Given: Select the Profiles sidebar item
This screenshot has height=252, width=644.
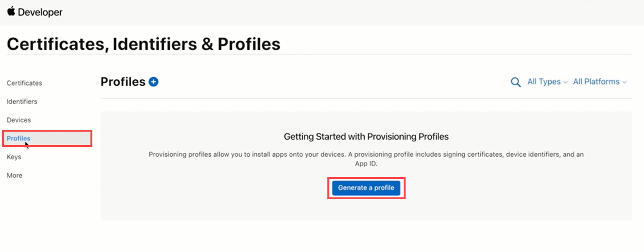Looking at the screenshot, I should coord(19,138).
